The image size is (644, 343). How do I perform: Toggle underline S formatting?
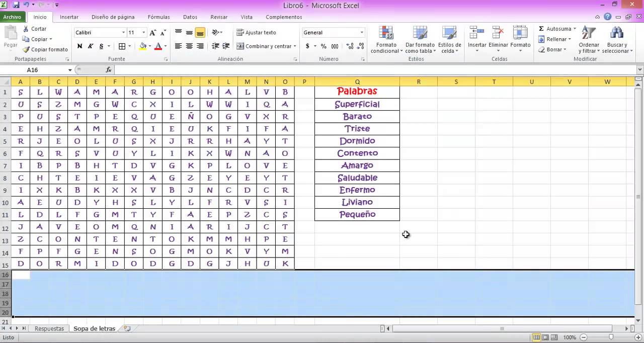pyautogui.click(x=102, y=46)
